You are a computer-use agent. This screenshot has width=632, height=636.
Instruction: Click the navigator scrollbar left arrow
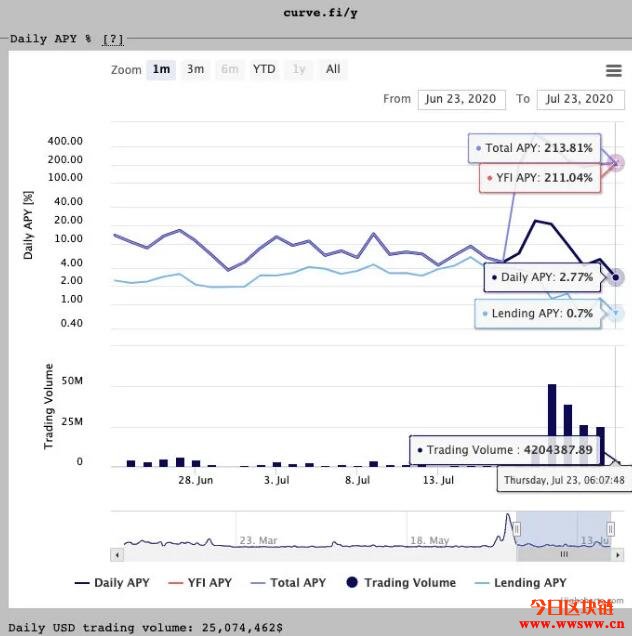click(117, 555)
